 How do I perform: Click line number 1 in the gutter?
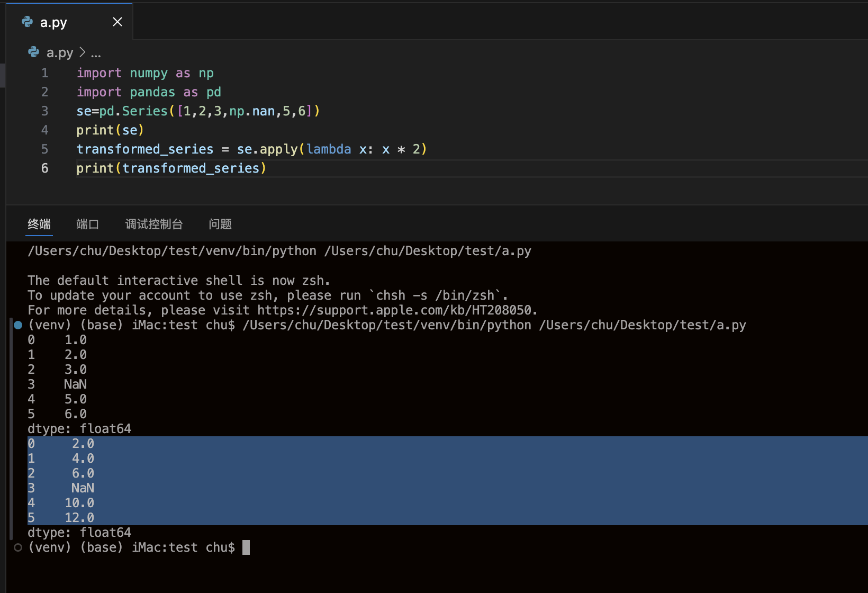[45, 73]
